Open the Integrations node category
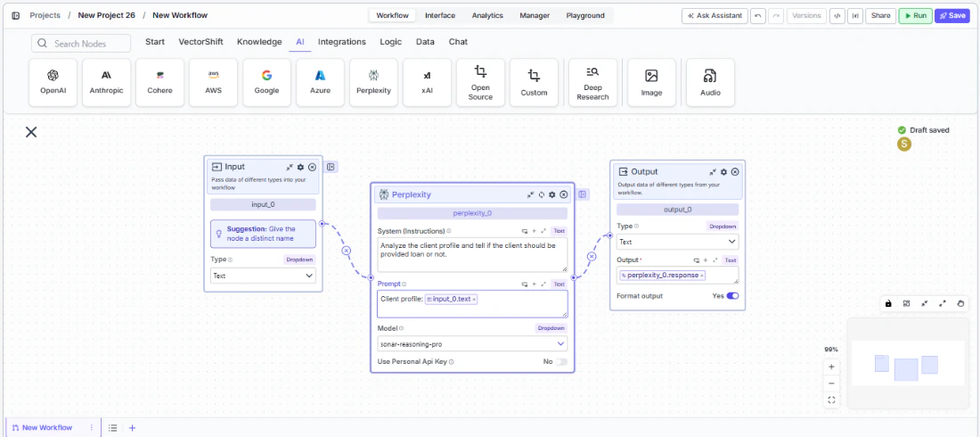Screen dimensions: 980x437 [x=342, y=42]
